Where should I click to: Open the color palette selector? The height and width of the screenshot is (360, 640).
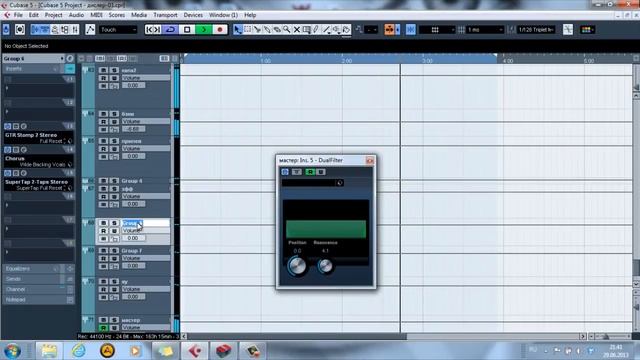coord(587,29)
